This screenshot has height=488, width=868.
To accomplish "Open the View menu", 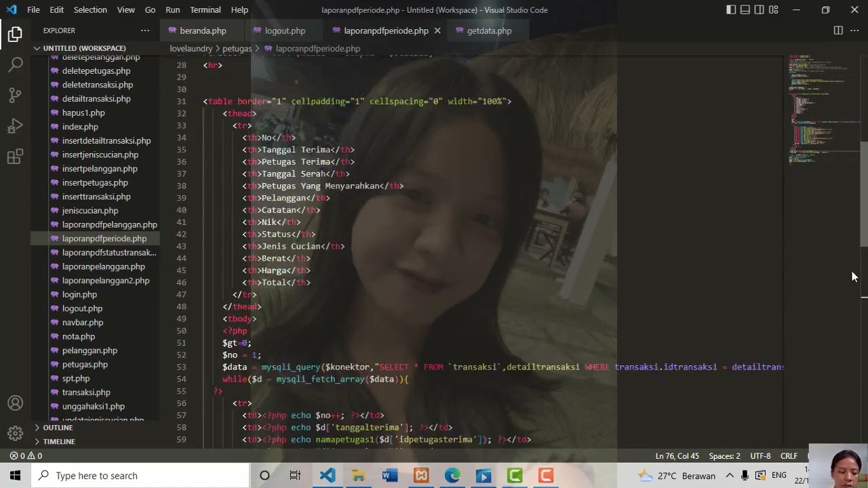I will click(126, 9).
